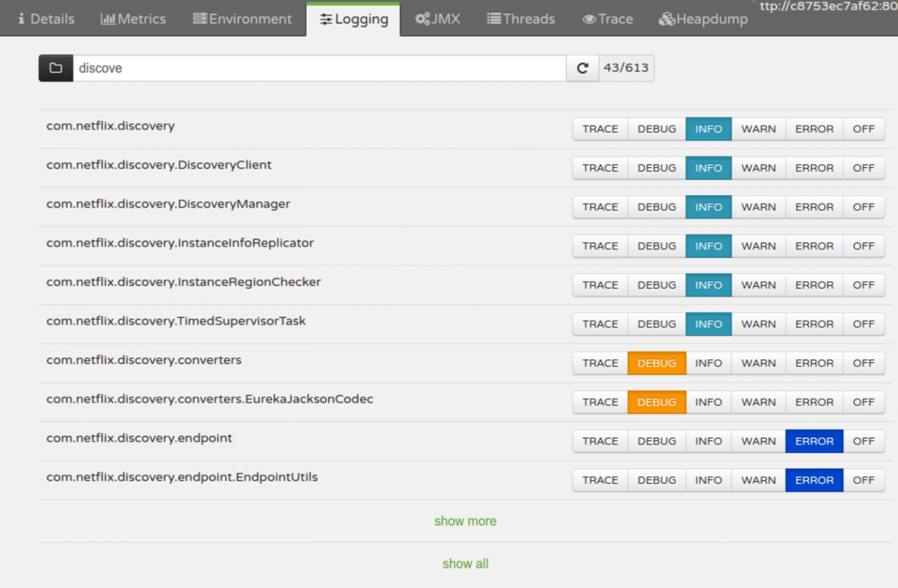Click the 43/613 logger count badge
Image resolution: width=898 pixels, height=588 pixels.
(626, 68)
